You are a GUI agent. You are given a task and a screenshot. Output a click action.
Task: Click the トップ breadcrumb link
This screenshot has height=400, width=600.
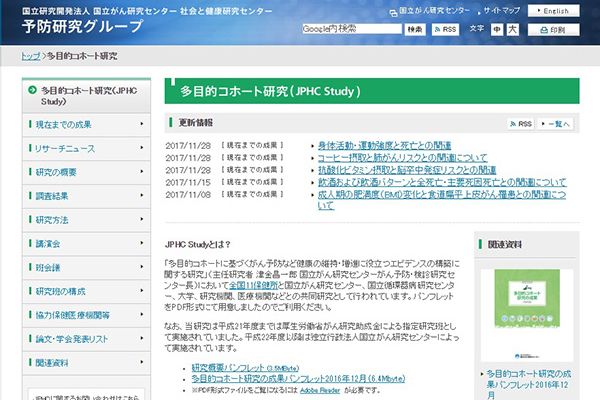(30, 57)
